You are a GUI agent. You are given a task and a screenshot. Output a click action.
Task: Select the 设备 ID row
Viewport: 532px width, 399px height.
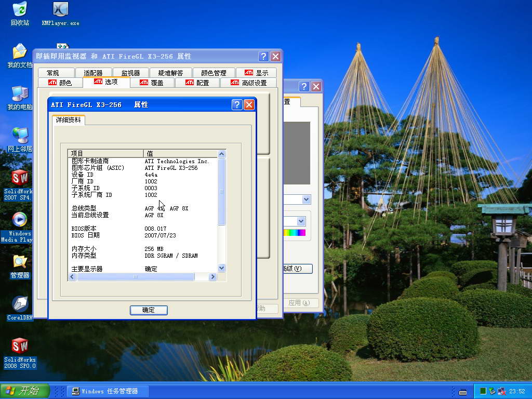coord(142,175)
